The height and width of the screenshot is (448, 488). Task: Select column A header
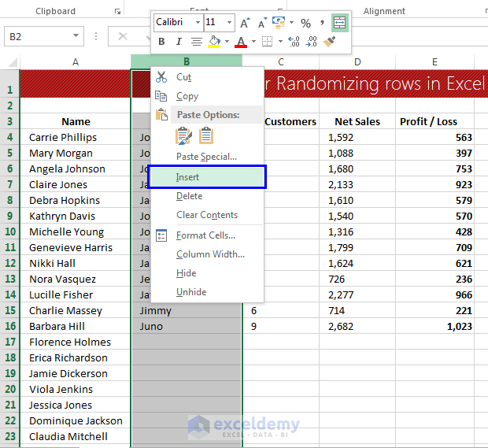(x=76, y=62)
